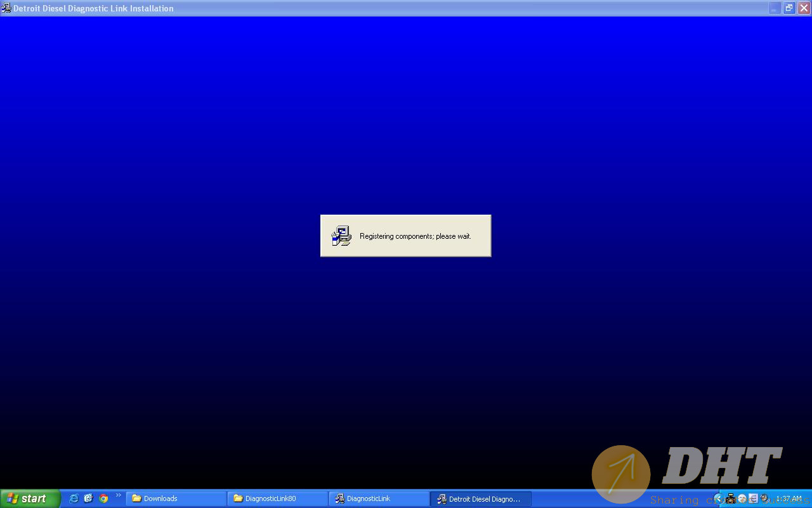Screen dimensions: 812x508
Task: Show hidden system tray icons
Action: (x=718, y=498)
